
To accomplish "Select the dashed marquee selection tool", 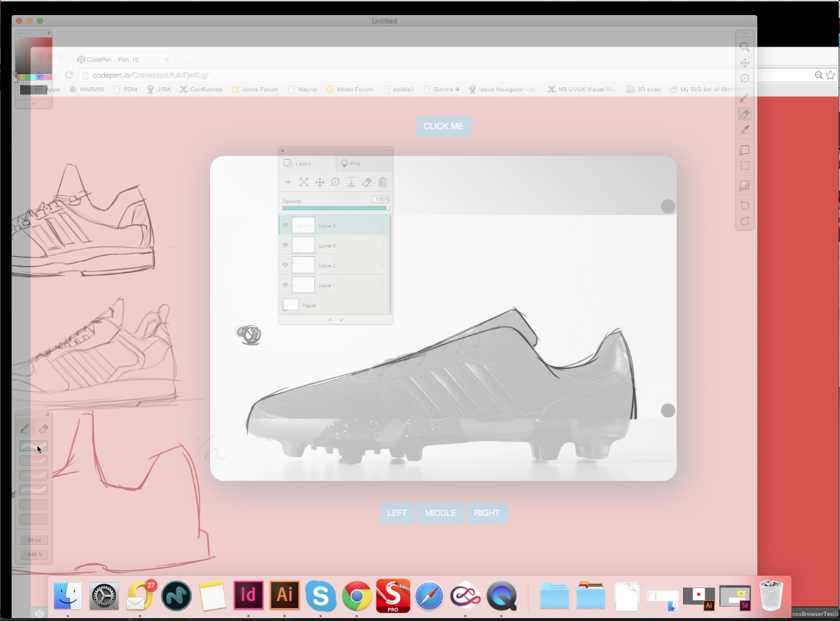I will click(745, 166).
